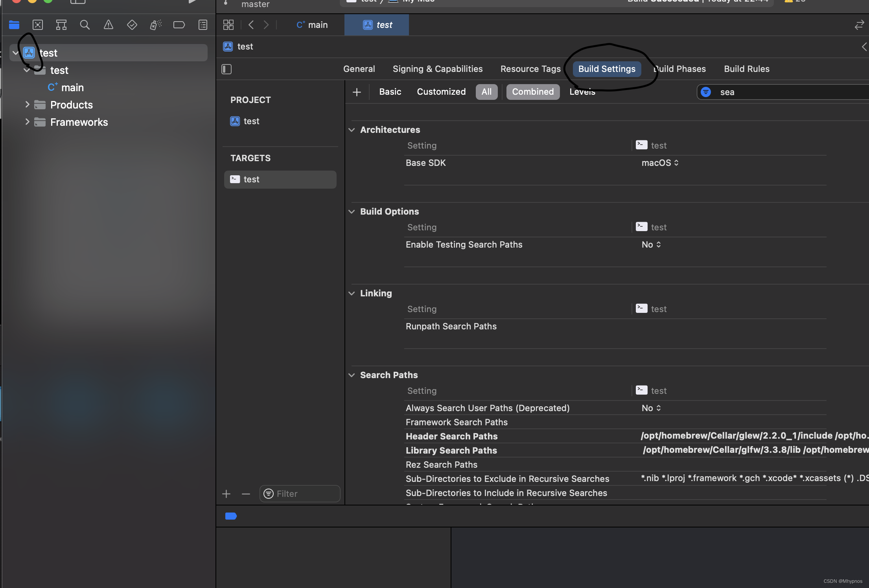The height and width of the screenshot is (588, 869).
Task: Toggle Combined build settings view
Action: (x=532, y=92)
